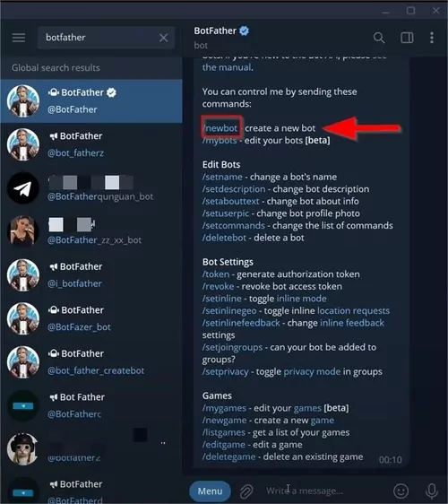Open the @BotFazer_bot search result
The image size is (448, 504).
(91, 318)
